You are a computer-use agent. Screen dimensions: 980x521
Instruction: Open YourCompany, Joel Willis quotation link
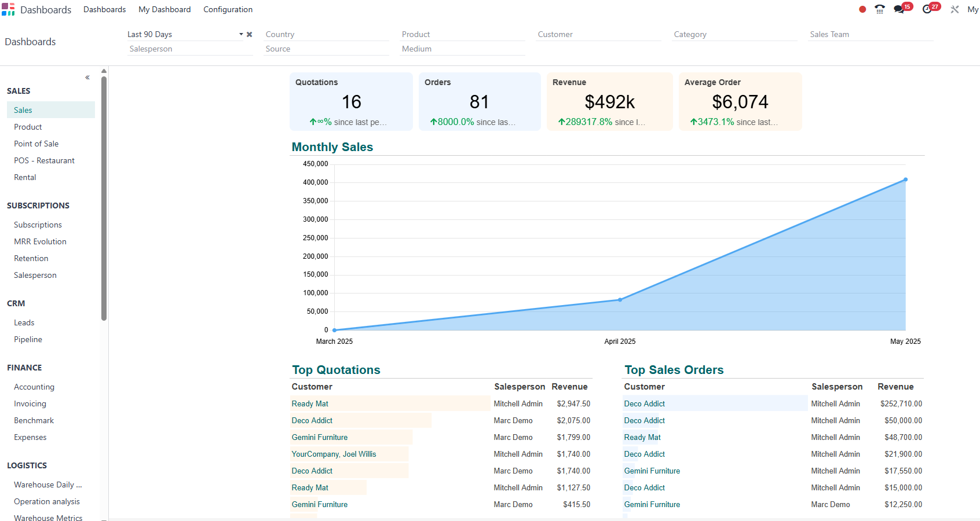(x=334, y=454)
